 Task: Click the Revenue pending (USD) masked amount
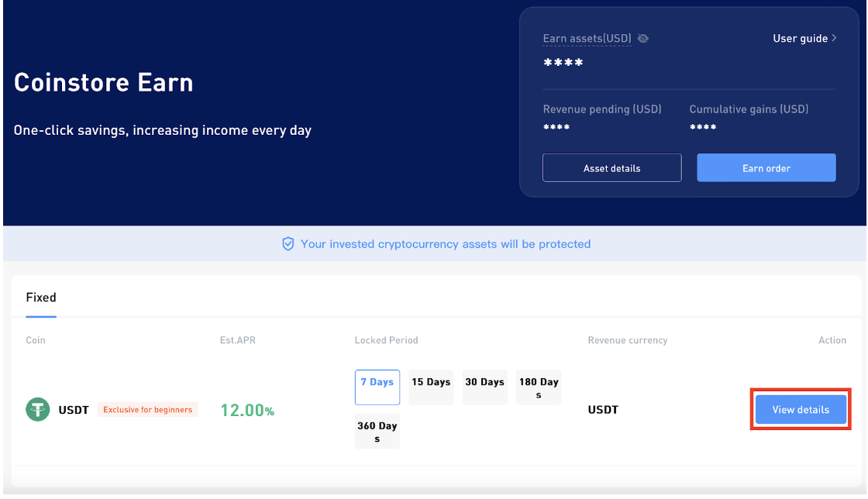coord(556,126)
